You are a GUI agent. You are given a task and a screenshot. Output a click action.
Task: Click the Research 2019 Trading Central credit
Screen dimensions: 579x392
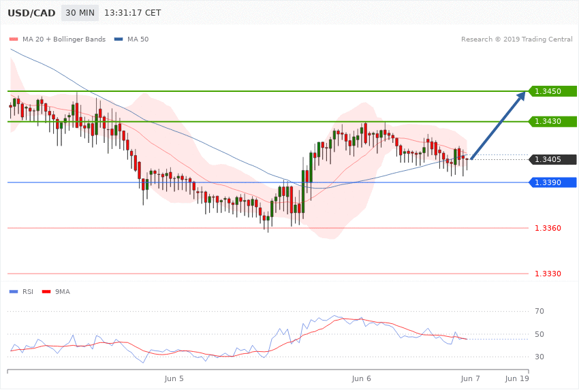pyautogui.click(x=516, y=39)
